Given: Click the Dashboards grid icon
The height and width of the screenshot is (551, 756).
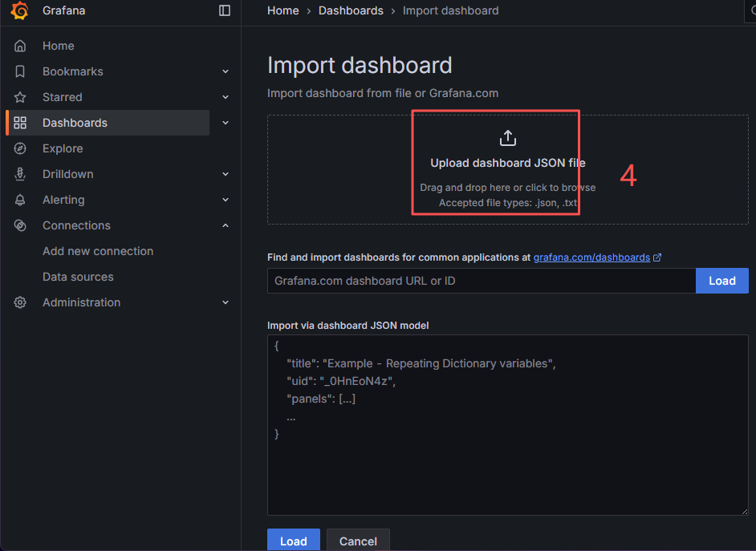Looking at the screenshot, I should tap(20, 123).
